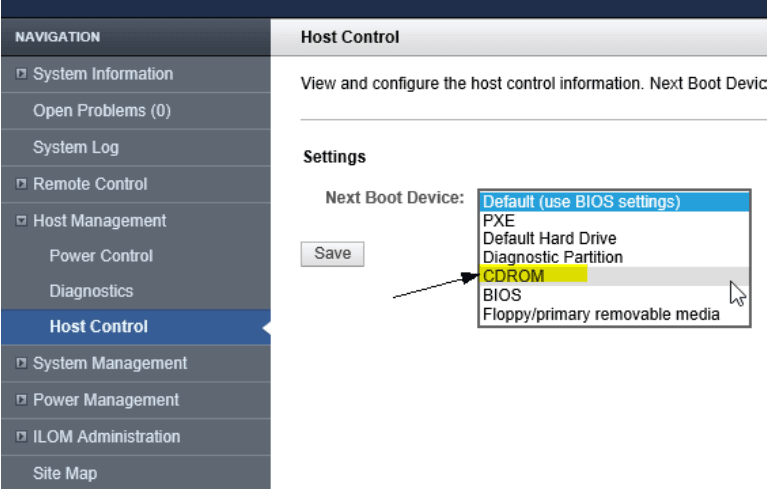
Task: Select Host Control in the navigation
Action: pos(98,327)
